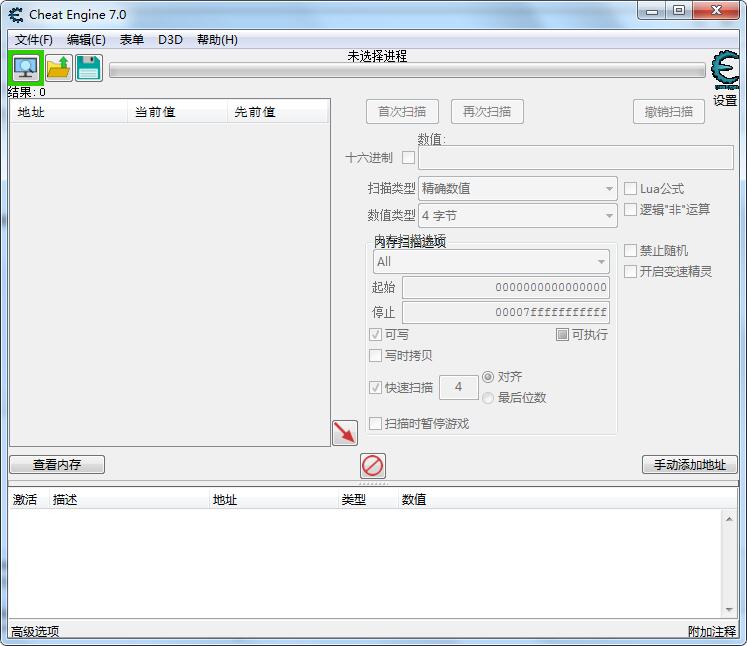Click the 结果: 0 found count label
Viewport: 747px width, 646px height.
(27, 92)
